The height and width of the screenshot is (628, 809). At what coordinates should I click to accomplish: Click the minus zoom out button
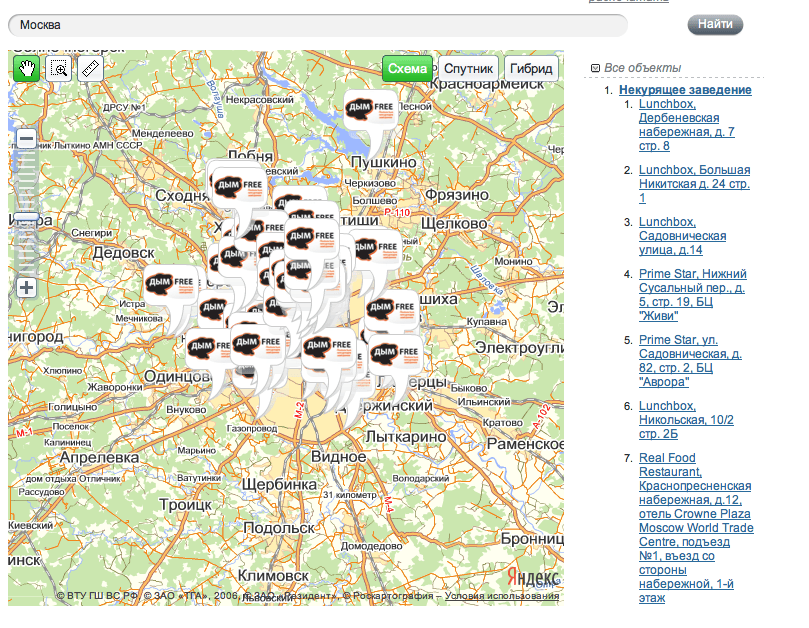pyautogui.click(x=27, y=140)
